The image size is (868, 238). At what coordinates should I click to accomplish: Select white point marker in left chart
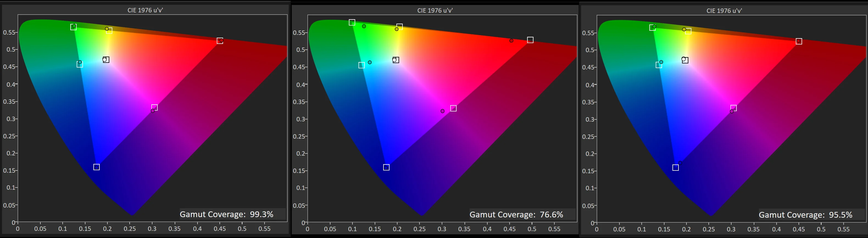(x=106, y=60)
